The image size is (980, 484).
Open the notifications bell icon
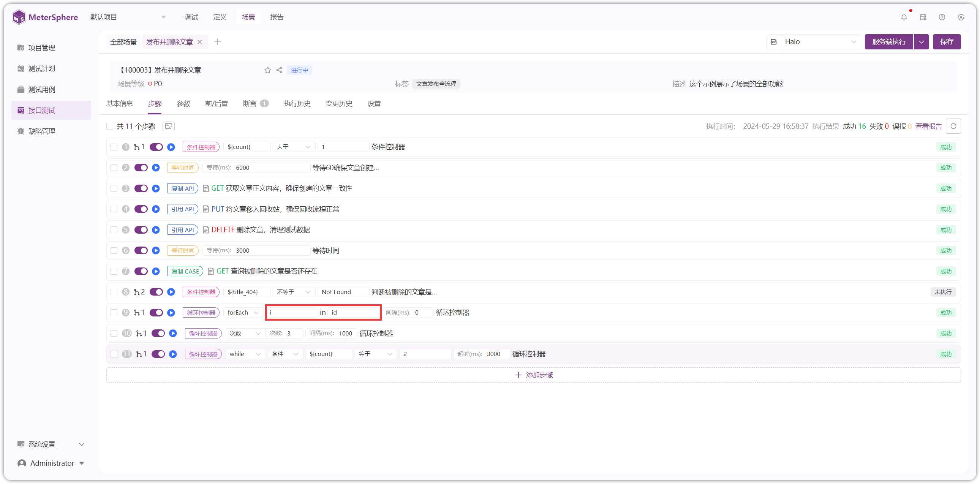click(x=904, y=17)
